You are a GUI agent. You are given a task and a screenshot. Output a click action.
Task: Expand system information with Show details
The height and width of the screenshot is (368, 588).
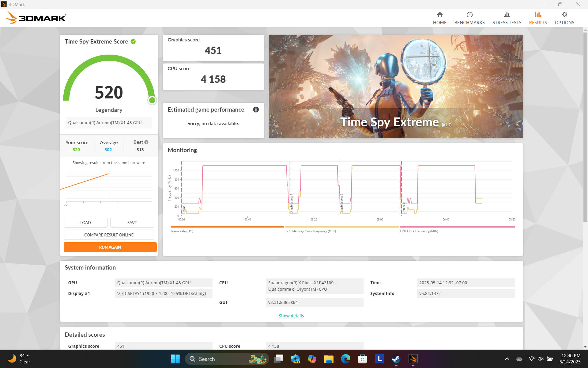click(x=291, y=316)
